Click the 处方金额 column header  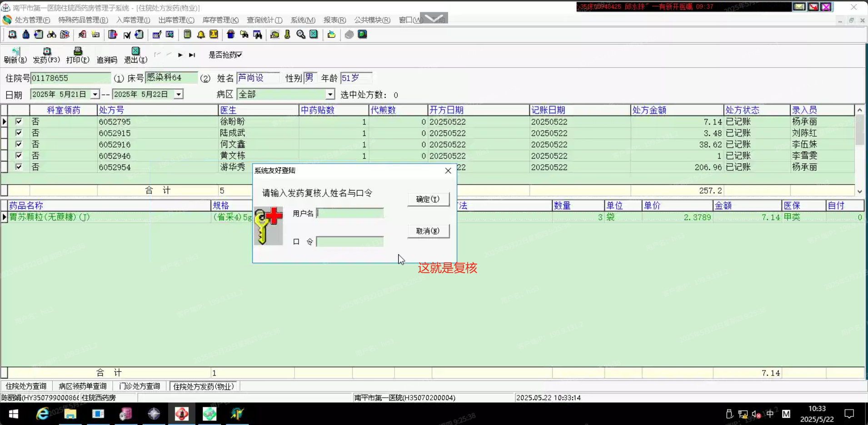(x=677, y=110)
